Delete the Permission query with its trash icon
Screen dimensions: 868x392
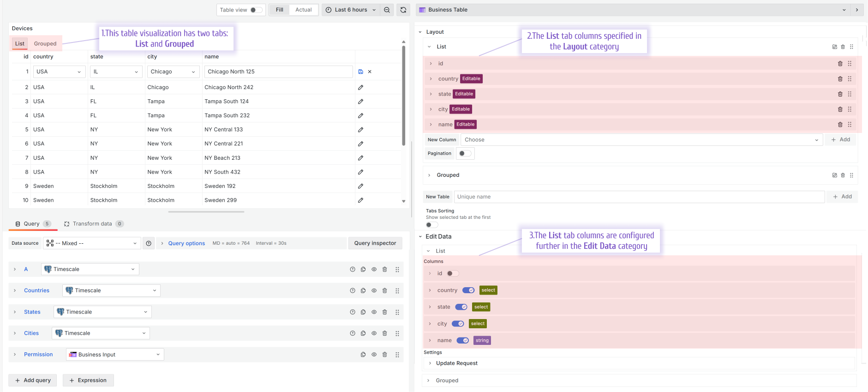click(x=385, y=355)
